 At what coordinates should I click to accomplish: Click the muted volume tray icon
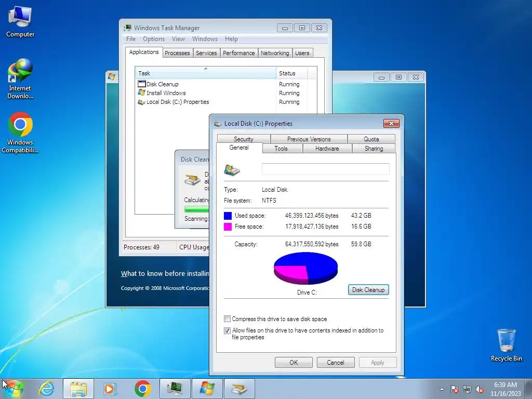[480, 389]
